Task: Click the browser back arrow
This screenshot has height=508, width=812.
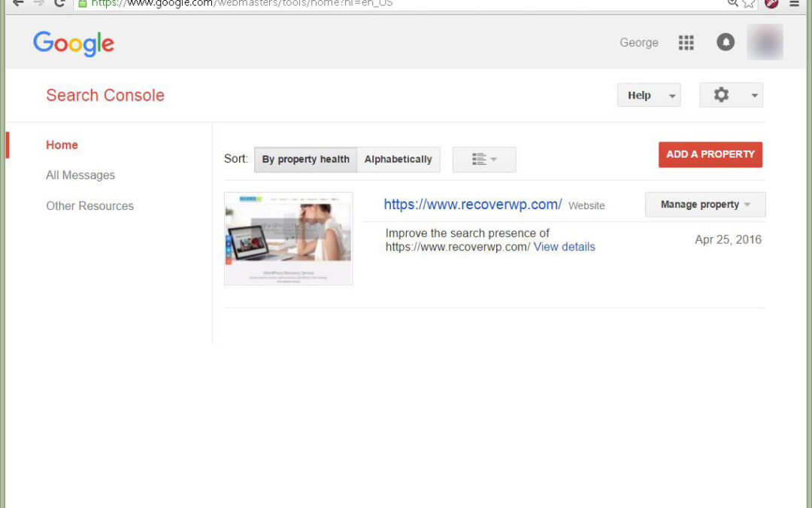Action: tap(18, 3)
